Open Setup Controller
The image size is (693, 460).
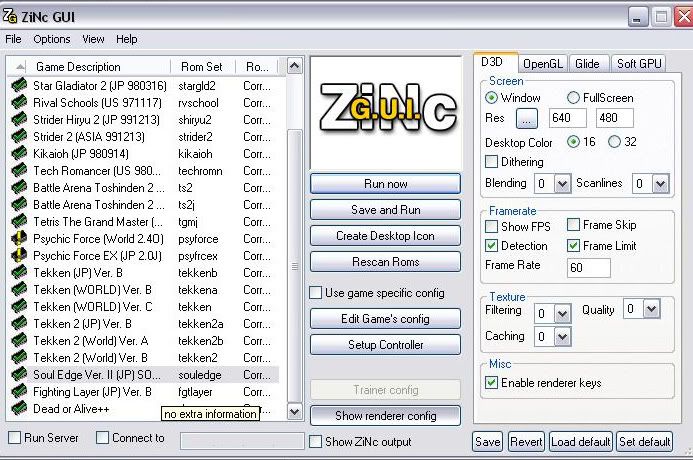coord(385,345)
